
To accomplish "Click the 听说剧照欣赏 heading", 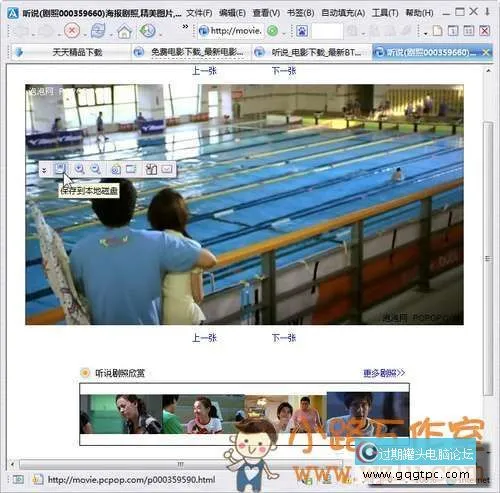I will (120, 373).
